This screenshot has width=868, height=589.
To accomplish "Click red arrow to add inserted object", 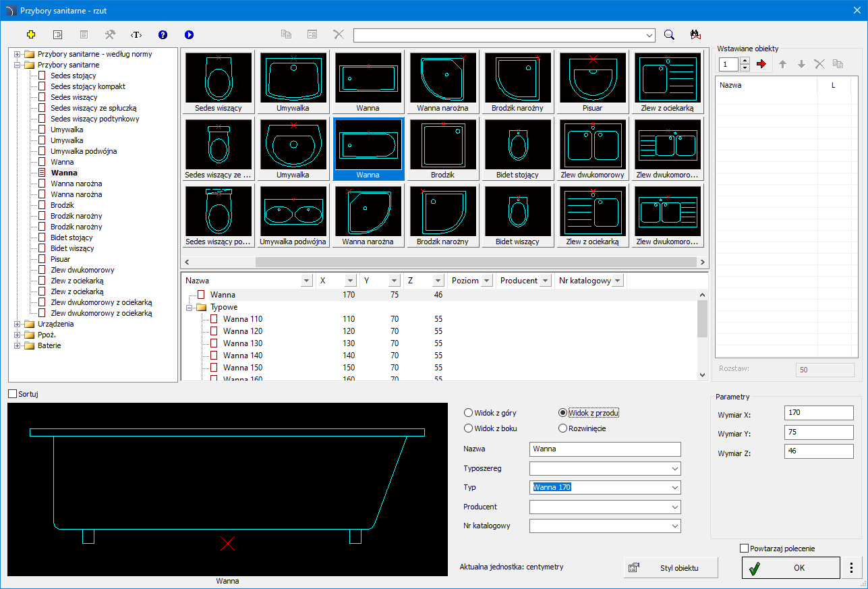I will (x=762, y=64).
